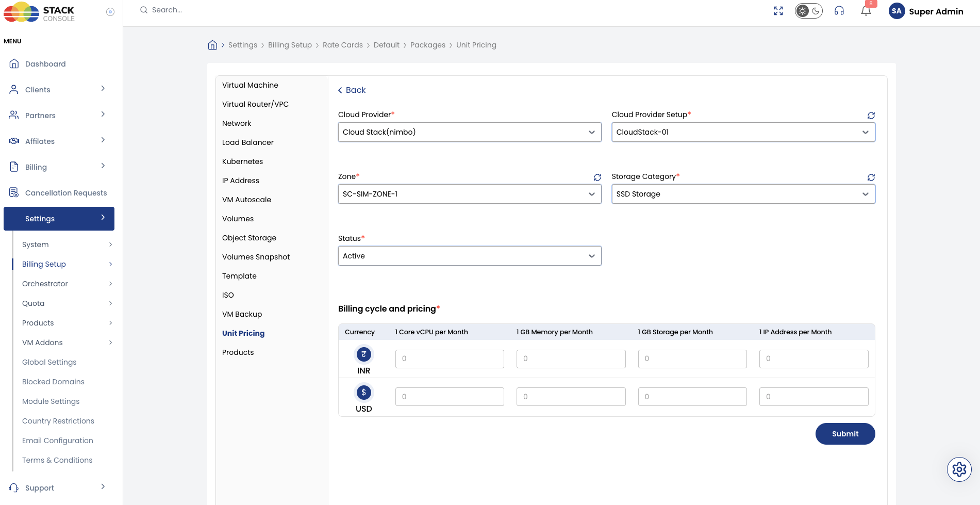This screenshot has width=980, height=505.
Task: Go to home via breadcrumb icon
Action: coord(212,45)
